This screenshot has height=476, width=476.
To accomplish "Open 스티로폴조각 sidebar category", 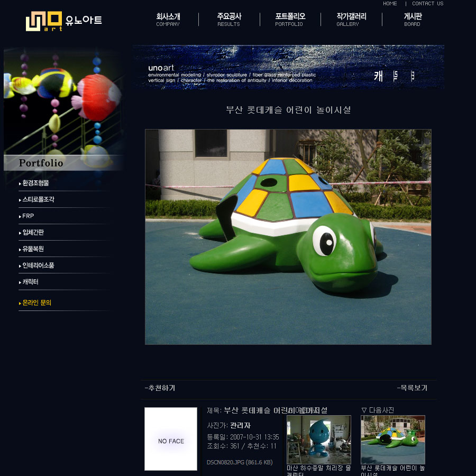I will 38,199.
